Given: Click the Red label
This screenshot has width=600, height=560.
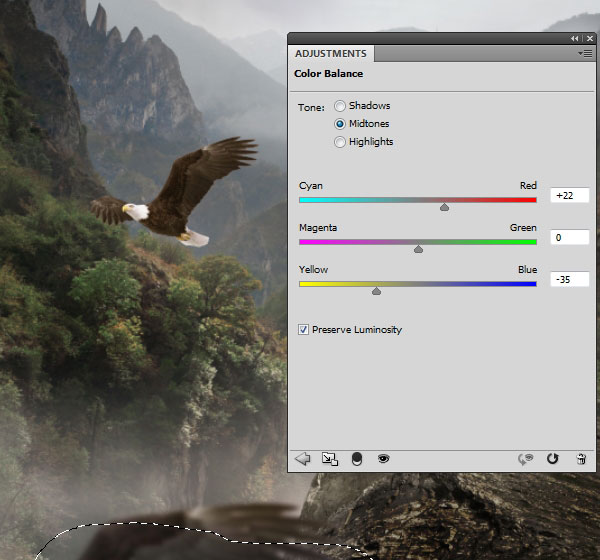Looking at the screenshot, I should point(528,186).
